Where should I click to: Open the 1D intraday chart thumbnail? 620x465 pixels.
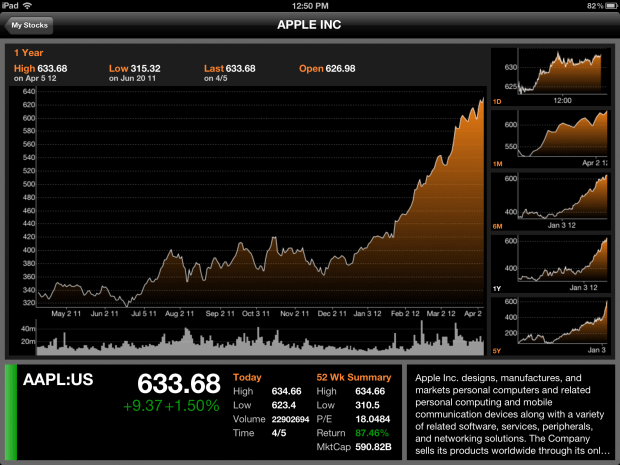click(x=551, y=77)
